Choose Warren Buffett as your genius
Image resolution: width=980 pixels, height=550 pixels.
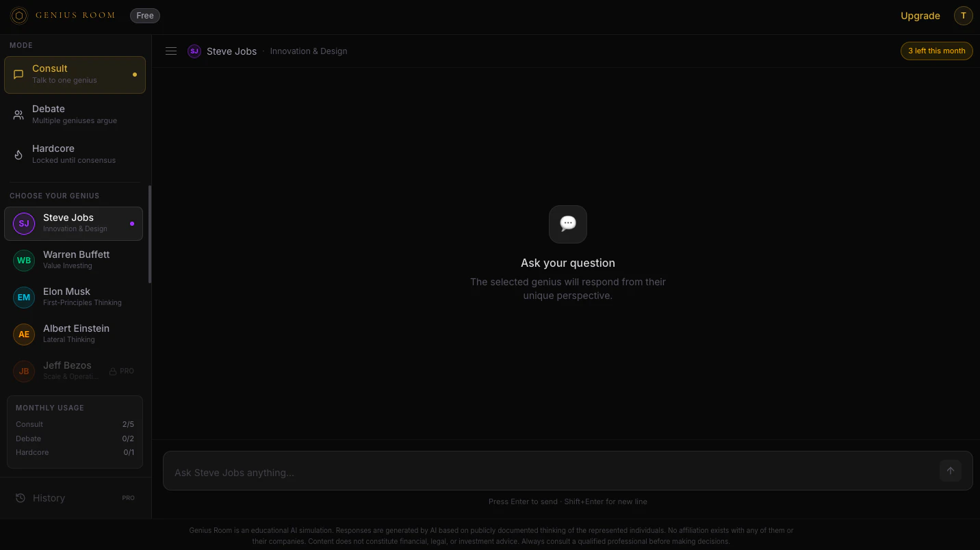pyautogui.click(x=73, y=261)
